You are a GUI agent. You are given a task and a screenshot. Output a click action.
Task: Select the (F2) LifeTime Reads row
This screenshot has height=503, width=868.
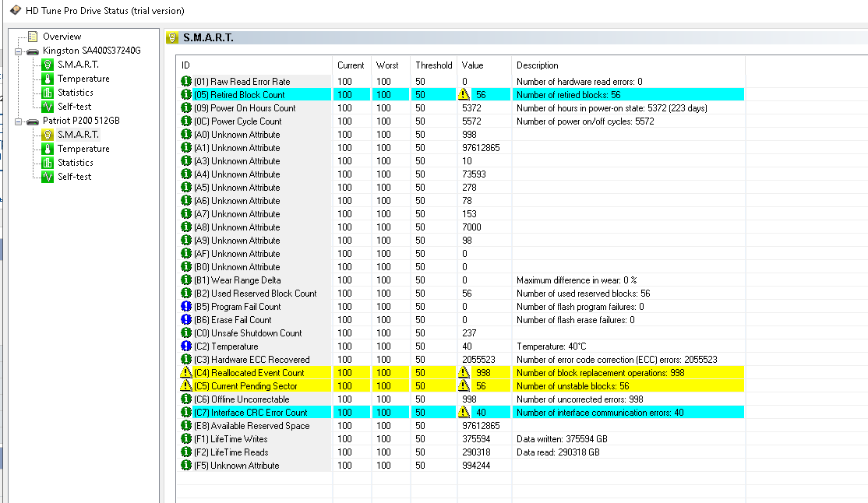[x=462, y=452]
